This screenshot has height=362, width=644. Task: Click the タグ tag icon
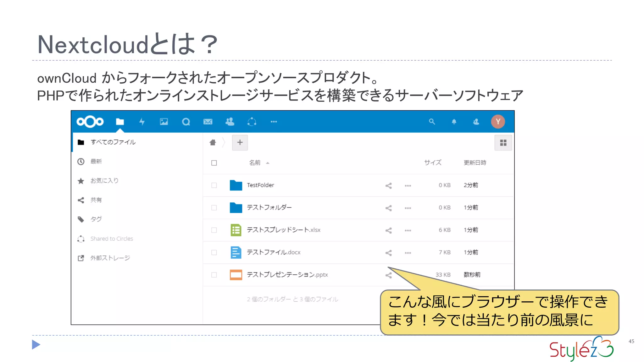tap(81, 219)
